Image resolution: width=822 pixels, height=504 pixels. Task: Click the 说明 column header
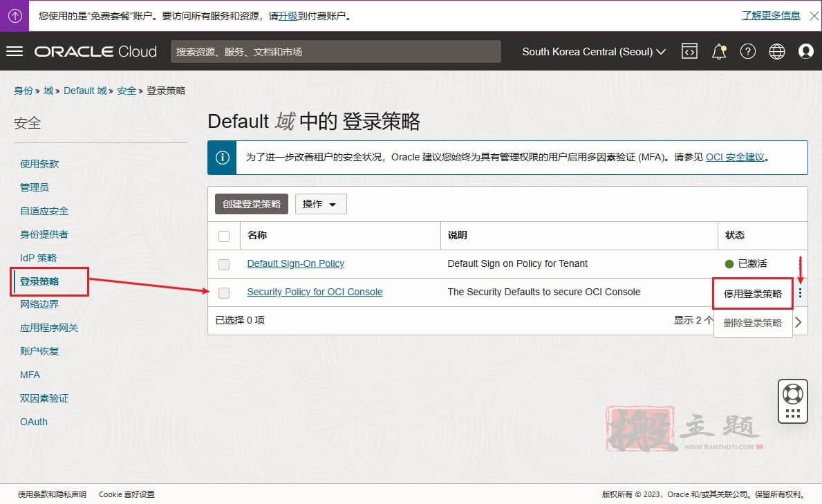[457, 235]
